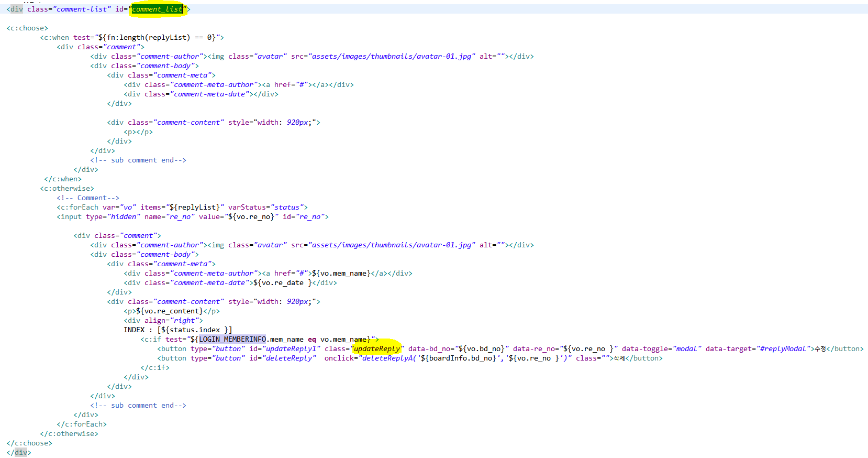Click the opening <c:otherwise> tag
This screenshot has width=868, height=458.
(67, 189)
